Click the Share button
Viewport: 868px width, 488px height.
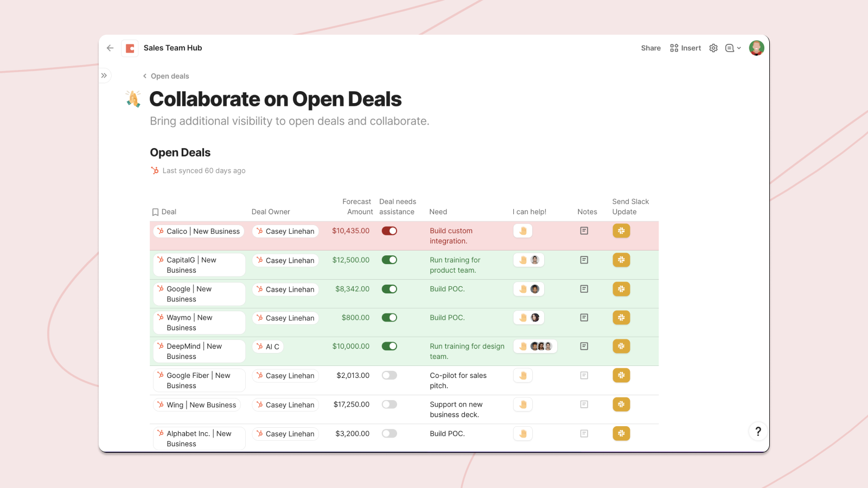[x=650, y=48]
